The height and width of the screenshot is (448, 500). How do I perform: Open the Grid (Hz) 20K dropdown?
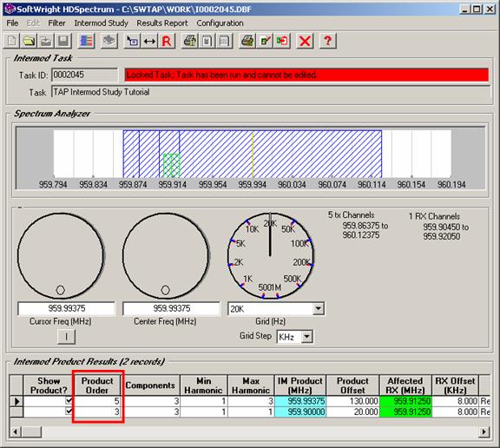pos(318,309)
